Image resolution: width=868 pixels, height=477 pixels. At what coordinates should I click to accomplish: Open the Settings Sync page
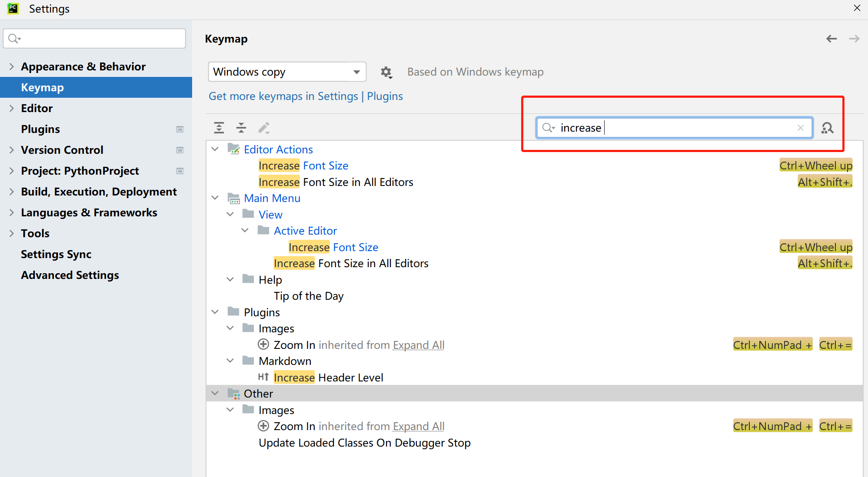coord(56,254)
